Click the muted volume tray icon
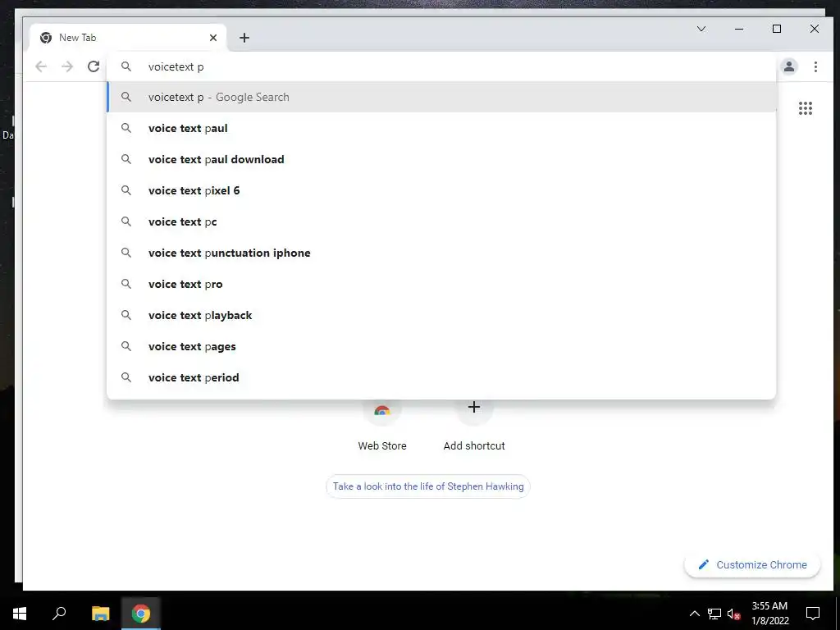This screenshot has width=840, height=630. (x=733, y=614)
